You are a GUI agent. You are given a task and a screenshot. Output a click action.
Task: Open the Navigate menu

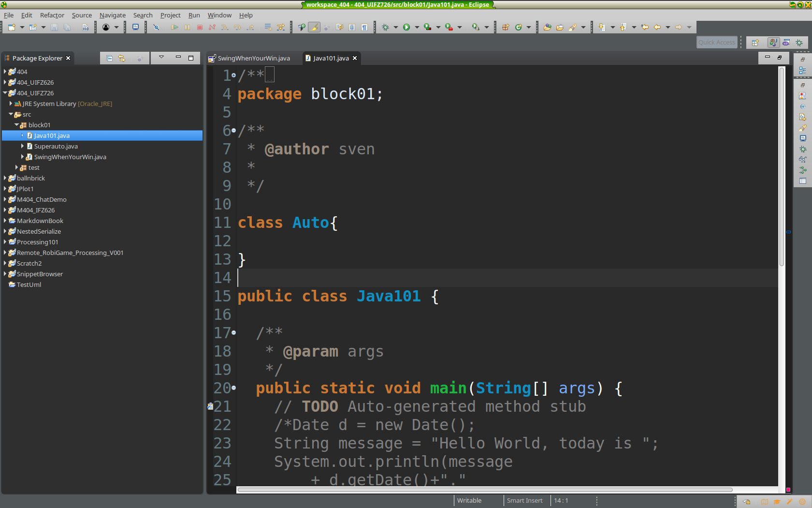(113, 15)
